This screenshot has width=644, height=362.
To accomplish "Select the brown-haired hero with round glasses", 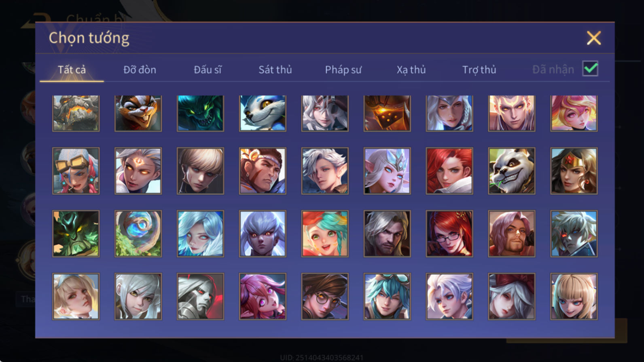I will tap(325, 297).
